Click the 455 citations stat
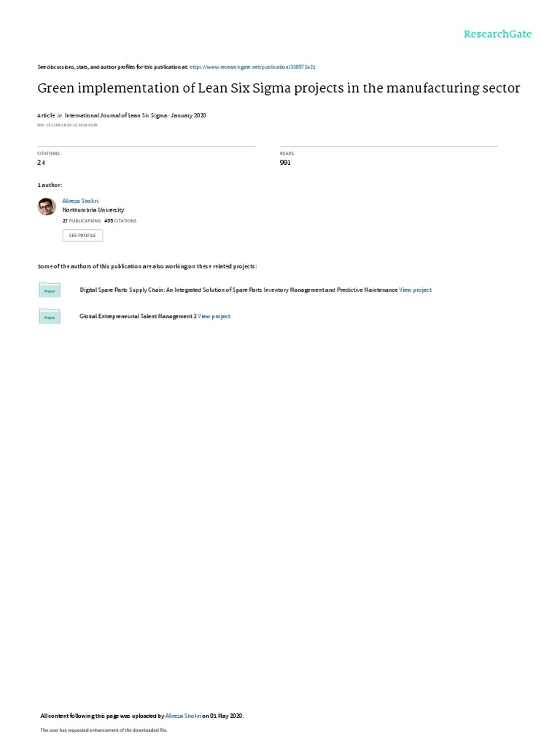The width and height of the screenshot is (560, 747). tap(120, 221)
